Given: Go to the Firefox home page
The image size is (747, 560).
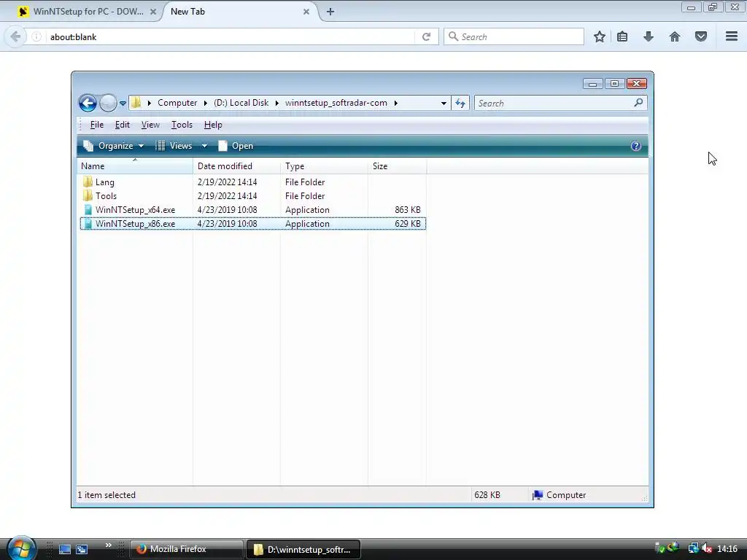Looking at the screenshot, I should tap(675, 36).
